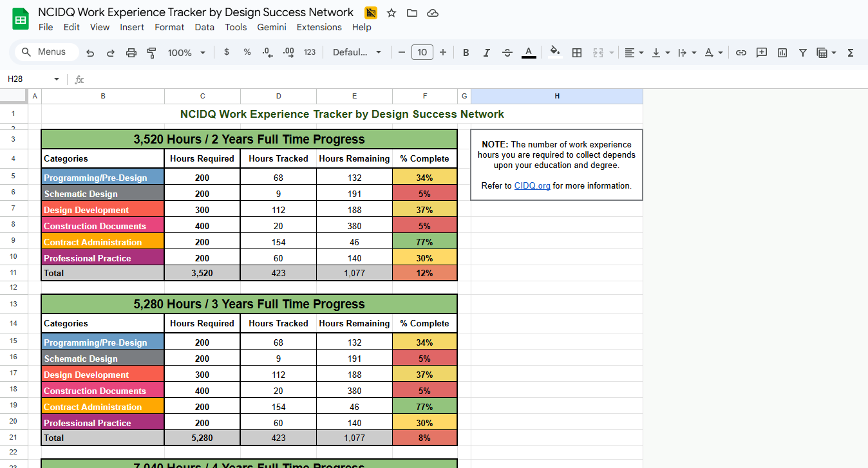This screenshot has width=868, height=468.
Task: Open the fill color bucket
Action: 555,52
